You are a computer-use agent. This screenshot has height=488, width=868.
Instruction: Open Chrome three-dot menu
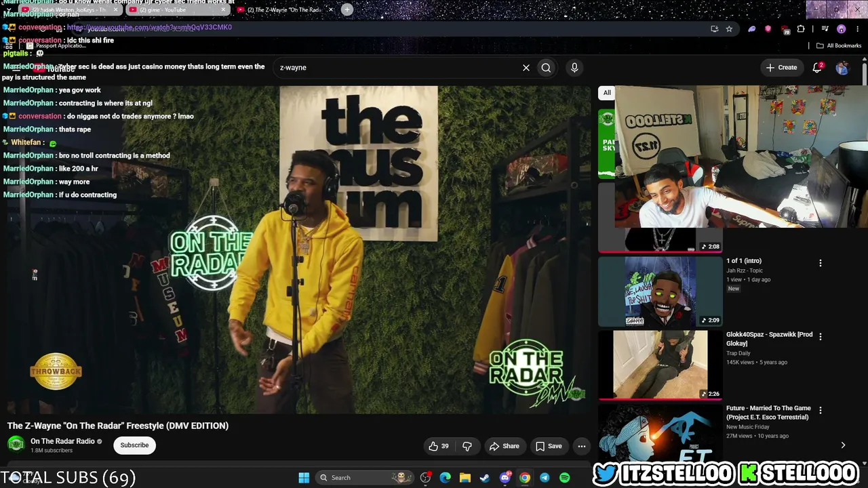pos(857,29)
